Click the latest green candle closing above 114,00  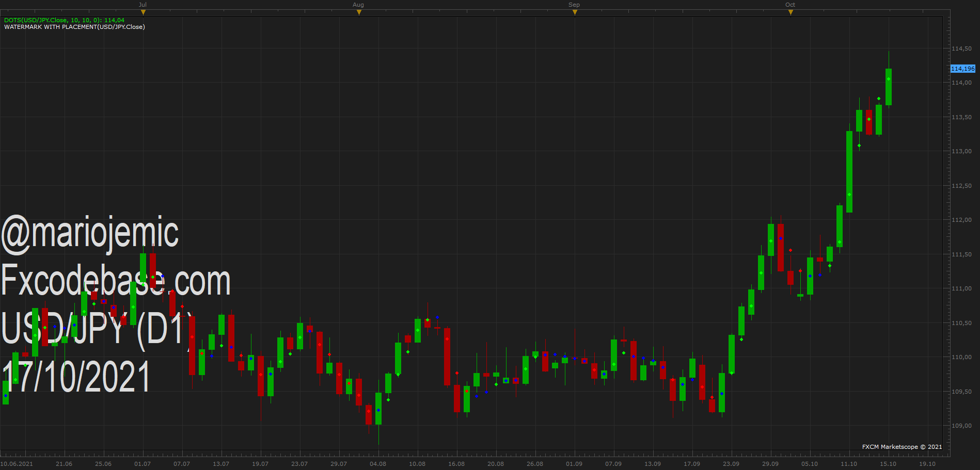(x=889, y=87)
